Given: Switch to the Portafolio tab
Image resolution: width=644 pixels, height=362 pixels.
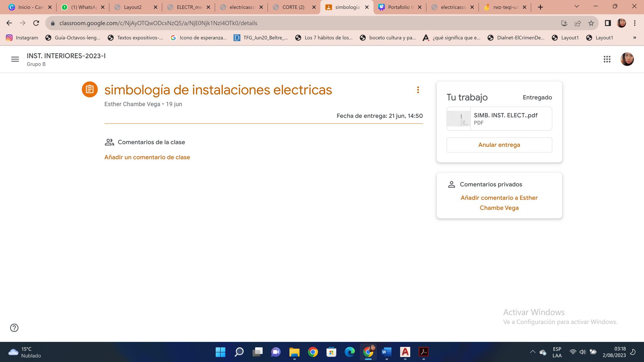Looking at the screenshot, I should point(399,7).
